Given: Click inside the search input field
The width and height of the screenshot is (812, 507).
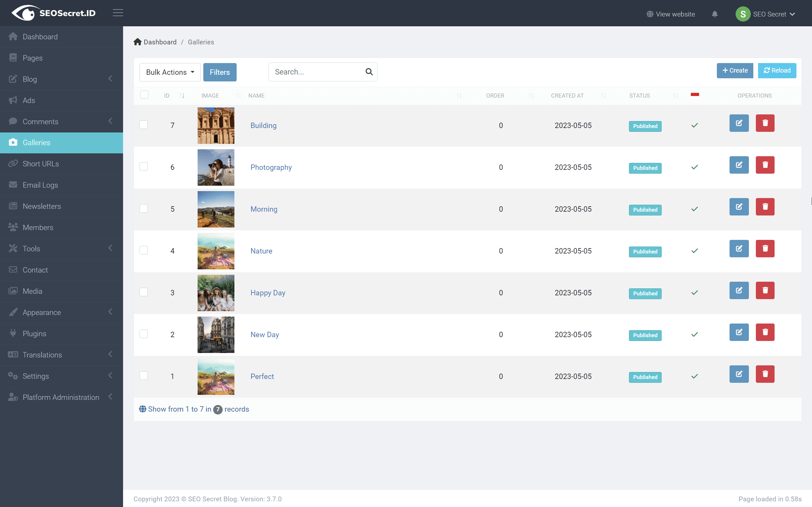Looking at the screenshot, I should 315,72.
